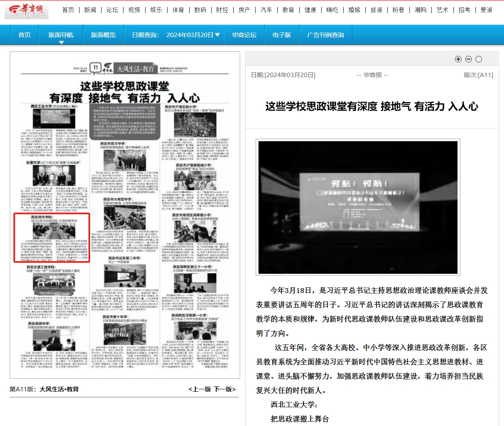This screenshot has width=504, height=426.
Task: Click the stage photo in the article
Action: [x=358, y=207]
